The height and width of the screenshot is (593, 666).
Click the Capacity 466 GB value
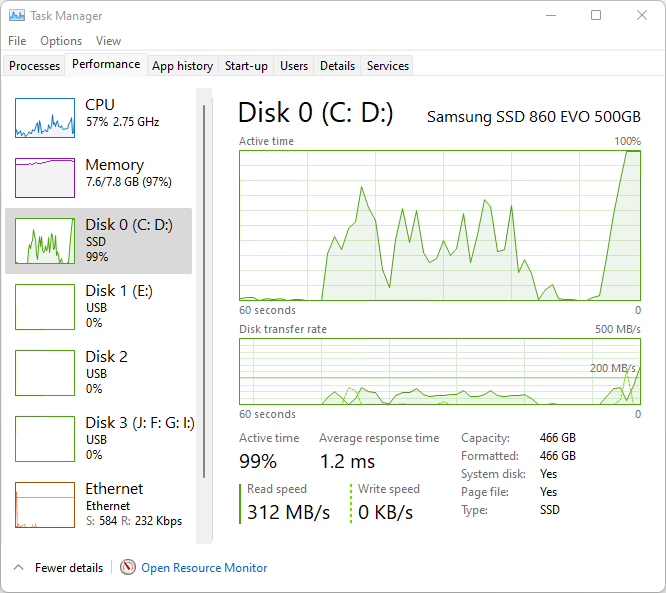coord(557,438)
